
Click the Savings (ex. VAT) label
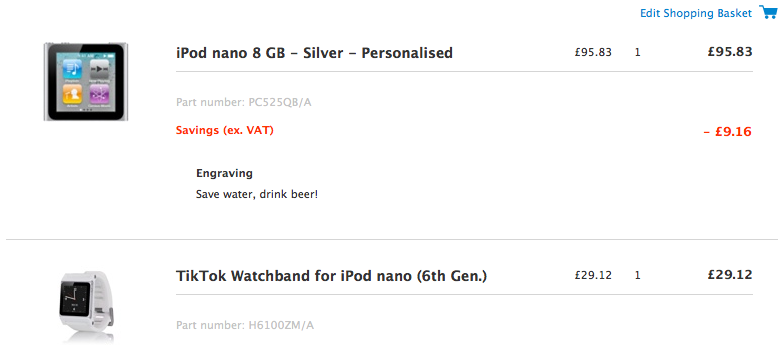coord(225,130)
